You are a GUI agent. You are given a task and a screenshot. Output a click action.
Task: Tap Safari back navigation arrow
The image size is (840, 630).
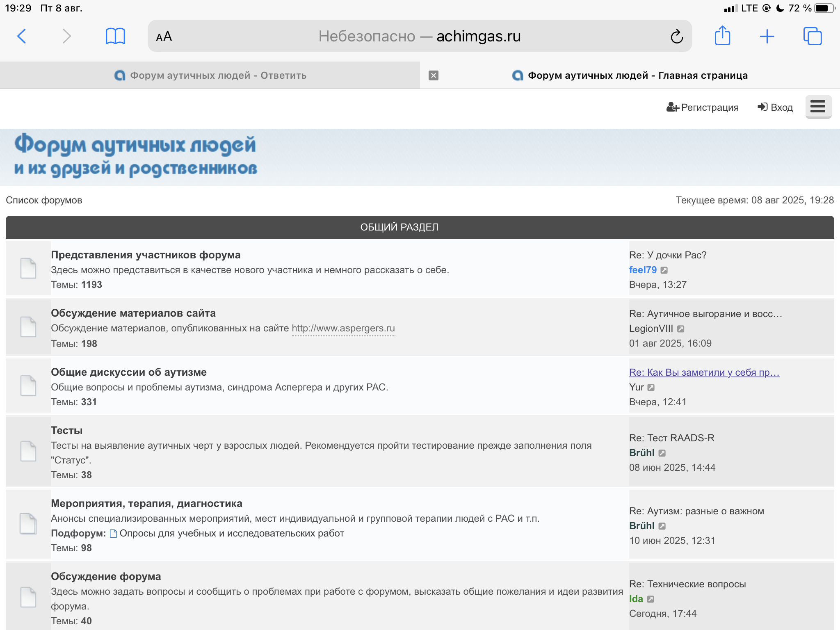pyautogui.click(x=22, y=36)
